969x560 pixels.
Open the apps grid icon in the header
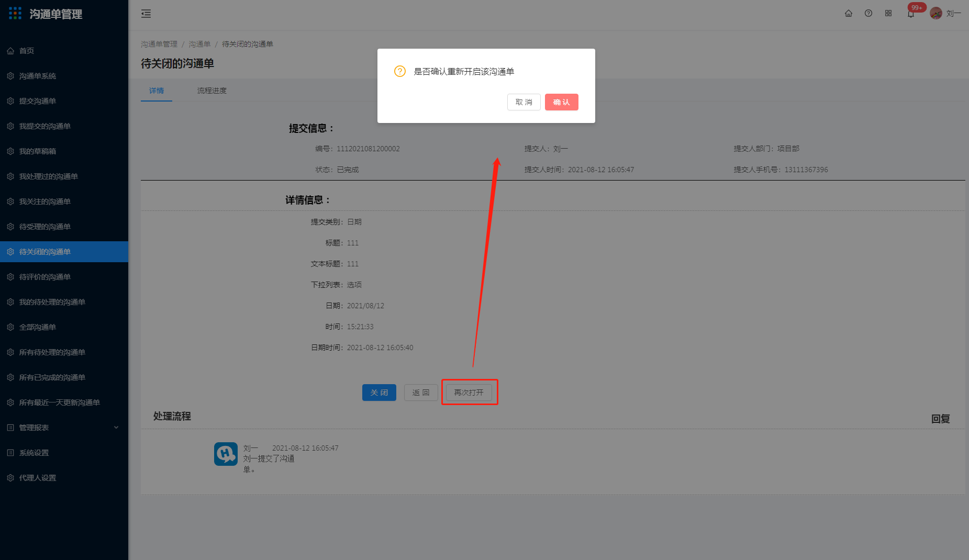coord(888,14)
